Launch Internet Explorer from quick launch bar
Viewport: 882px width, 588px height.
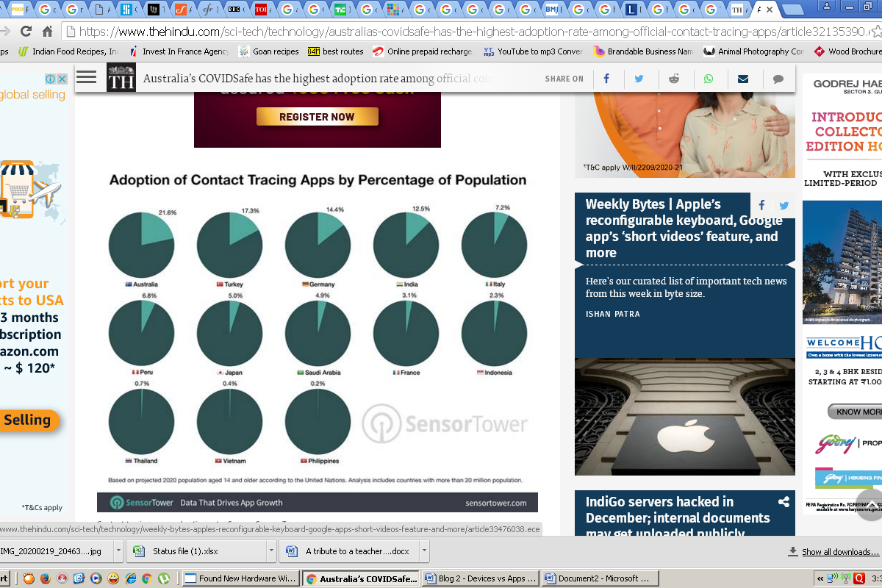pyautogui.click(x=130, y=578)
